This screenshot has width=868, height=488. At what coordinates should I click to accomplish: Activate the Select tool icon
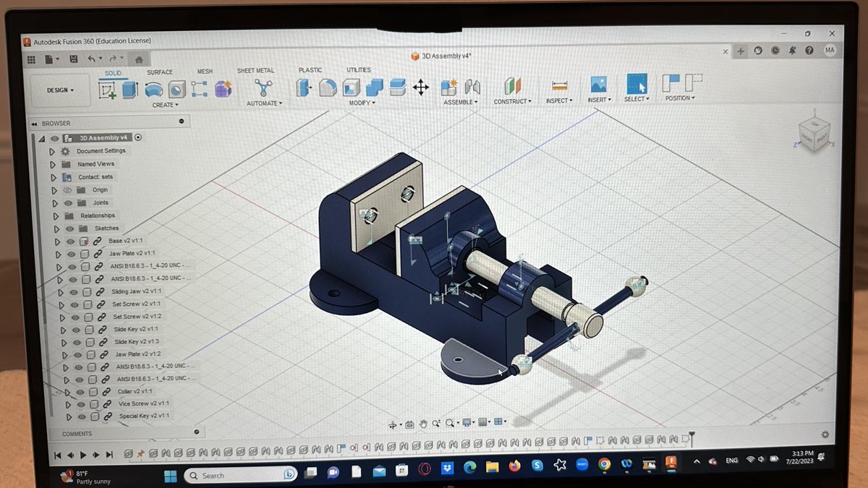pos(637,84)
